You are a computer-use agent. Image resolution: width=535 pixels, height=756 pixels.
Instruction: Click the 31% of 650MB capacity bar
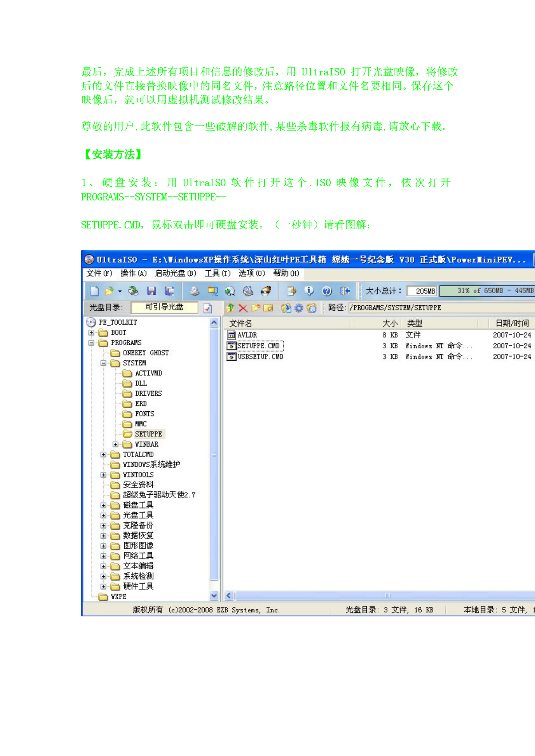point(487,291)
